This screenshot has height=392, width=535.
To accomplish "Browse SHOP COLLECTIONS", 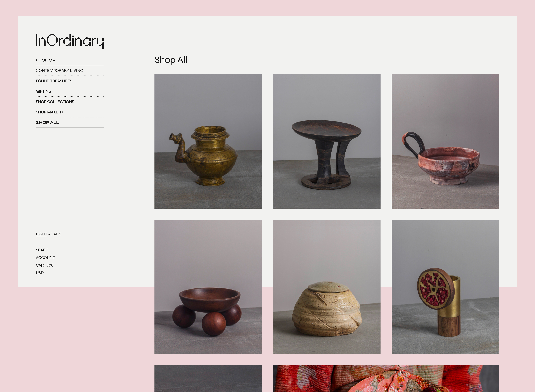I will click(55, 102).
